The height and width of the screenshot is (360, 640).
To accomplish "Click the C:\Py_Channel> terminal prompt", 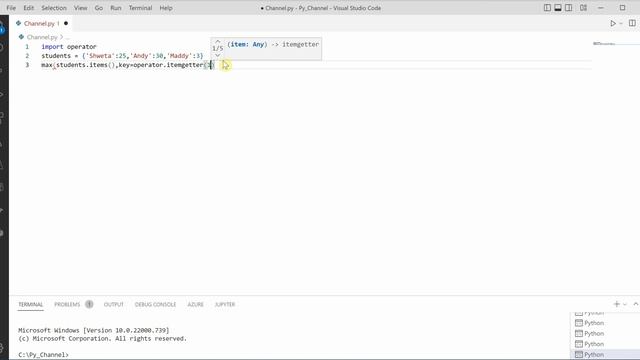I will [43, 355].
